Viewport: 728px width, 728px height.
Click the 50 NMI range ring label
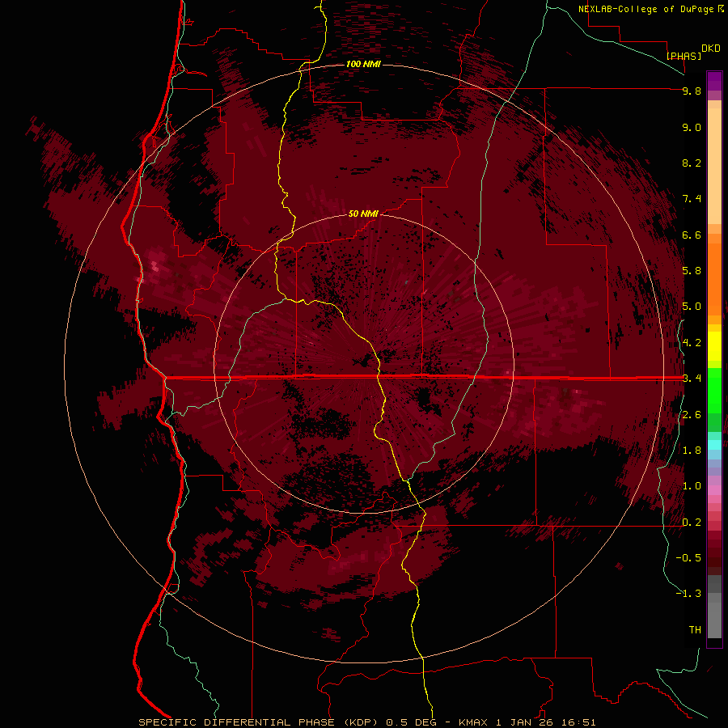(x=363, y=214)
